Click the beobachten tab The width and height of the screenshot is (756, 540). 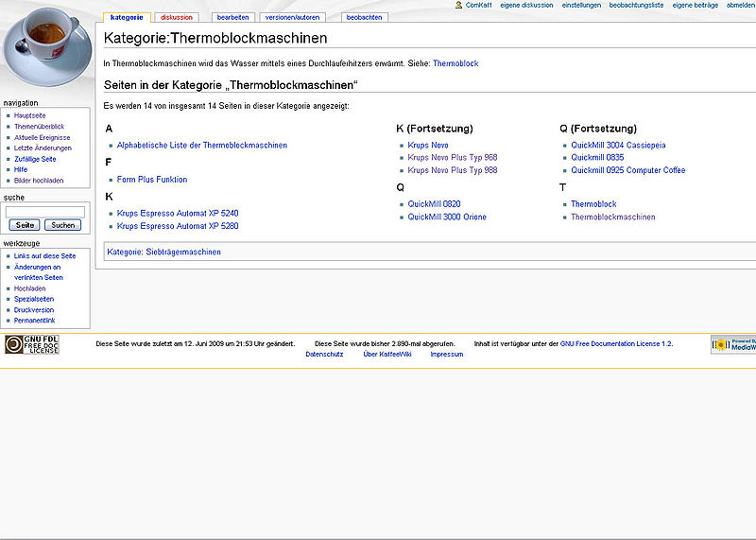coord(365,17)
